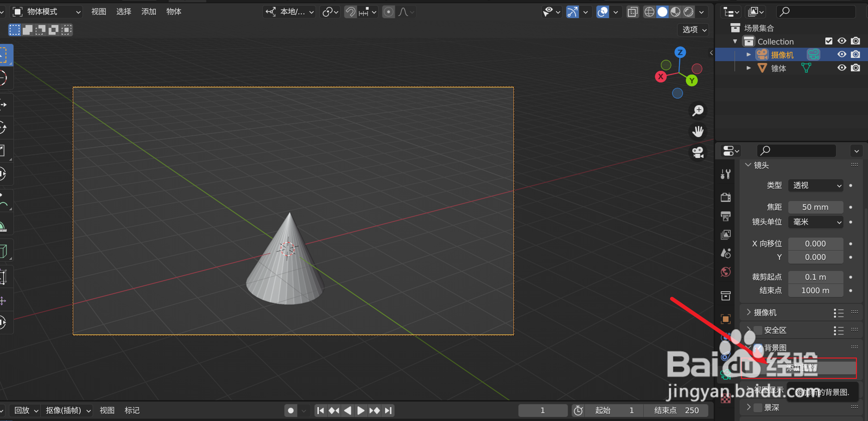
Task: Hide 锥体 in viewport
Action: coord(842,68)
